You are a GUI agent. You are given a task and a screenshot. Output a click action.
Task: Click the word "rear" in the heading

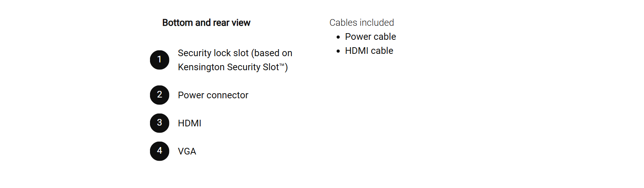221,23
